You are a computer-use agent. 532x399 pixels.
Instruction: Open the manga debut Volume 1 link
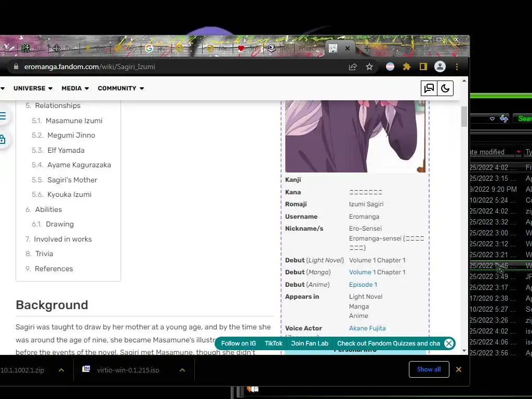click(x=362, y=272)
